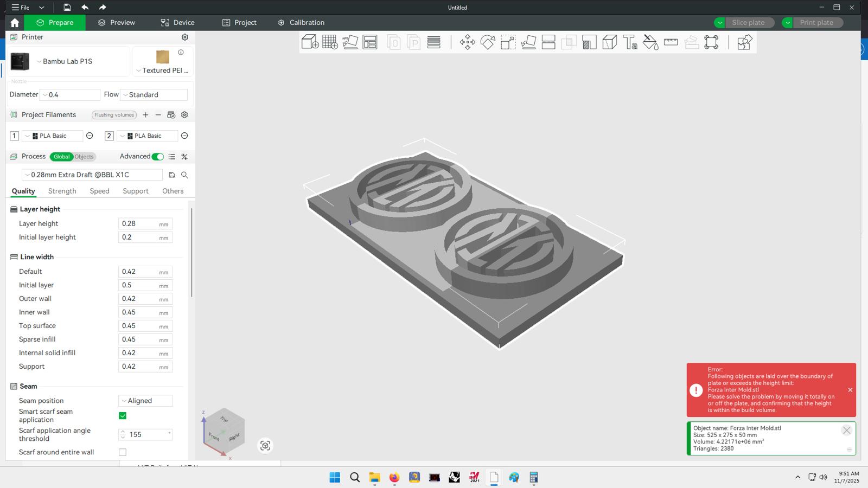The image size is (868, 488).
Task: Expand the Seam position Aligned dropdown
Action: tap(145, 401)
